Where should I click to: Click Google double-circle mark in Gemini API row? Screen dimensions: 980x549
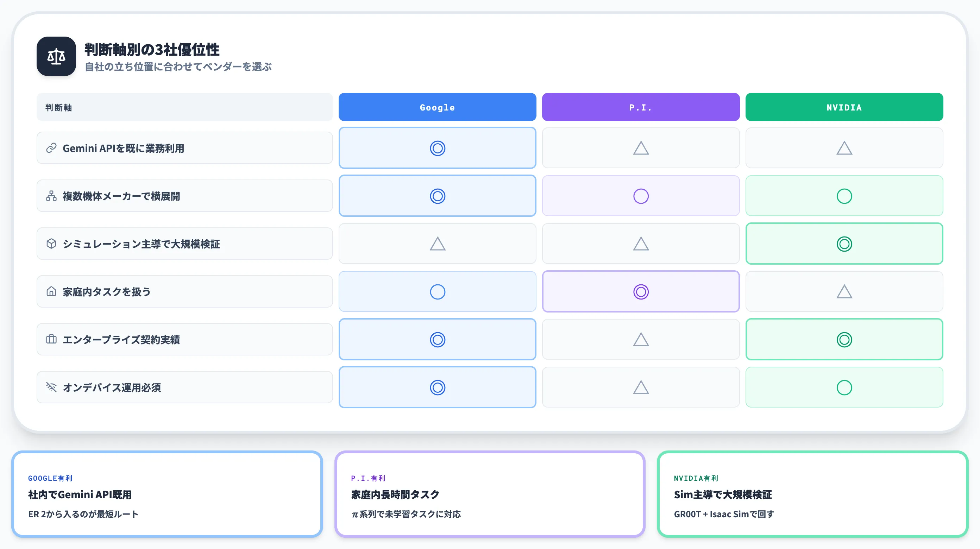coord(438,148)
